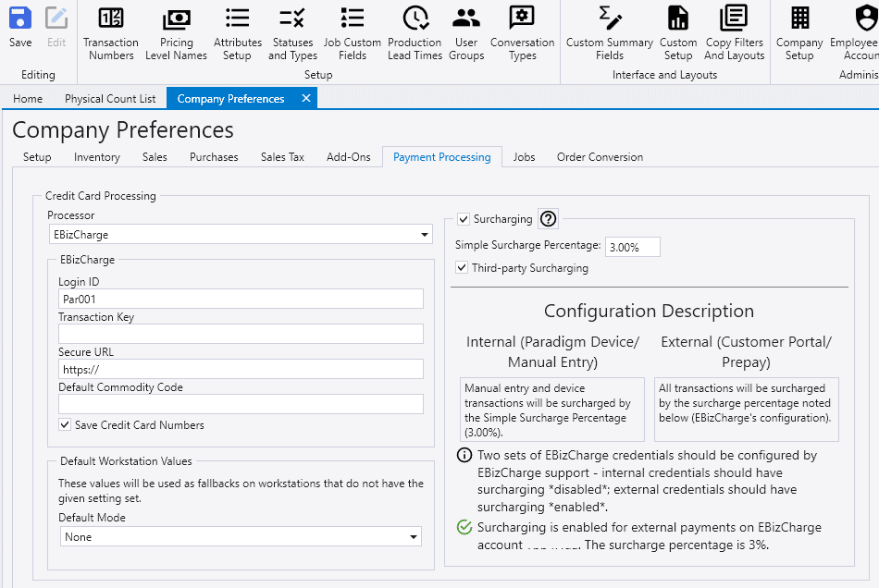Open the Physical Count List tab
This screenshot has height=588, width=879.
click(x=110, y=99)
